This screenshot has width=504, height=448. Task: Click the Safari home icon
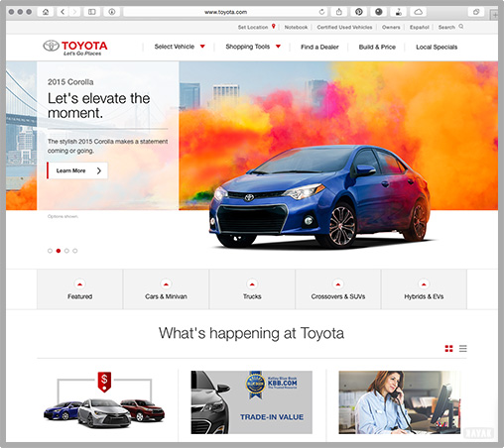46,12
